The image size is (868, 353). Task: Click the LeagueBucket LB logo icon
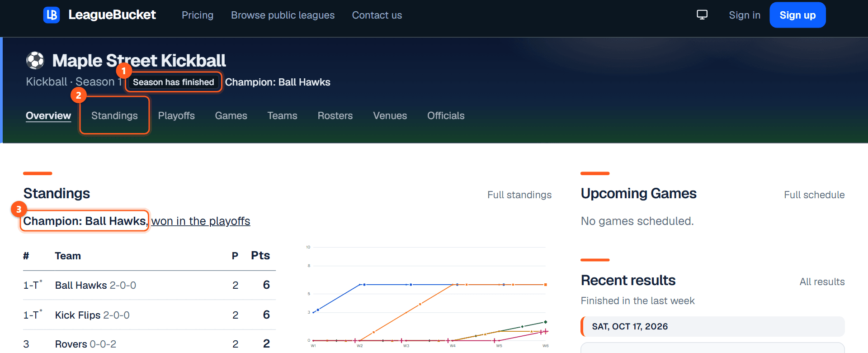[52, 15]
